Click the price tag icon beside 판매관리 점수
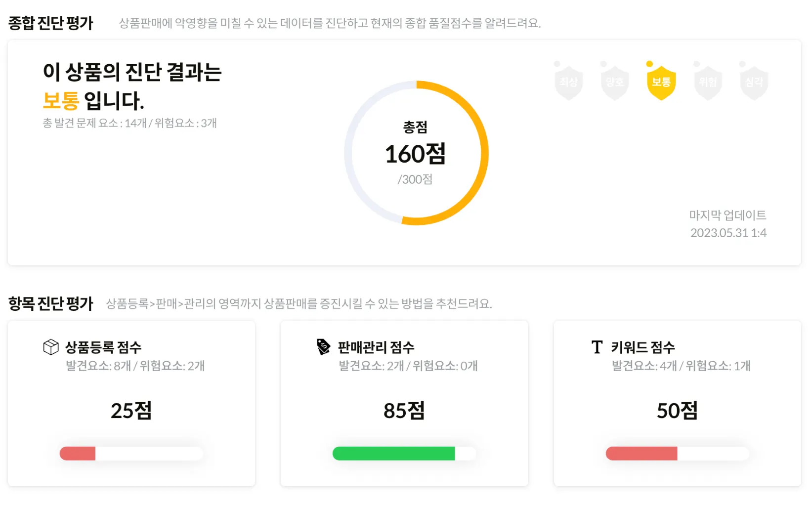The image size is (812, 506). (323, 347)
